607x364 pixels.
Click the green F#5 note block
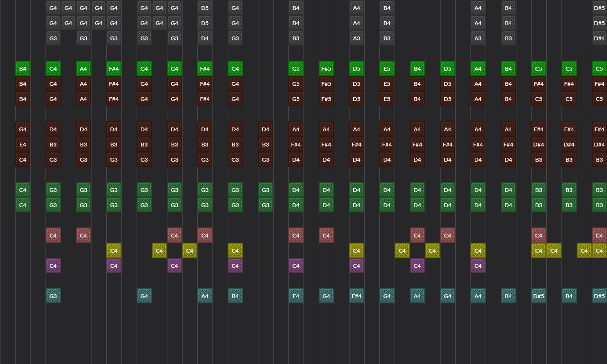(326, 68)
